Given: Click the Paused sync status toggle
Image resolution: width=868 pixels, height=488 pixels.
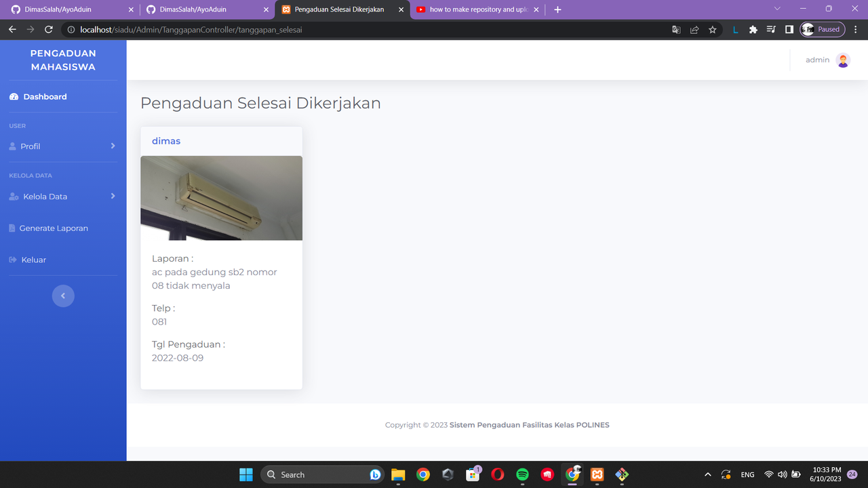Looking at the screenshot, I should coord(822,29).
